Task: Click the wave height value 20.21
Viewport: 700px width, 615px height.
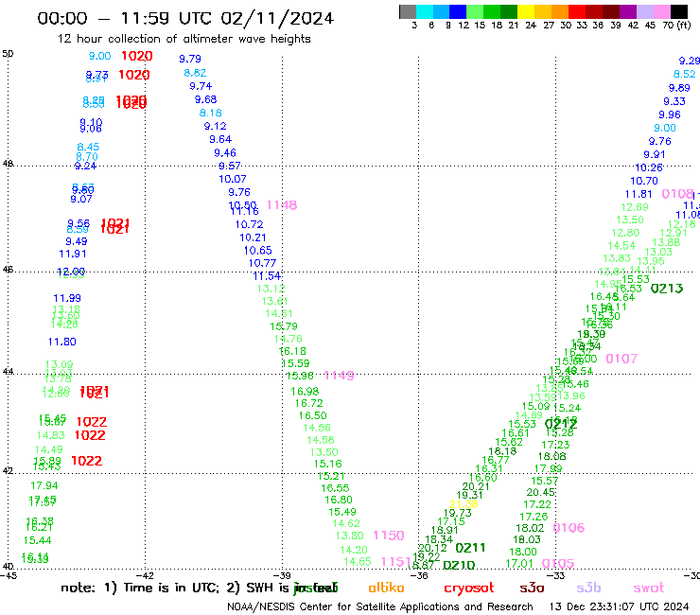Action: [476, 486]
